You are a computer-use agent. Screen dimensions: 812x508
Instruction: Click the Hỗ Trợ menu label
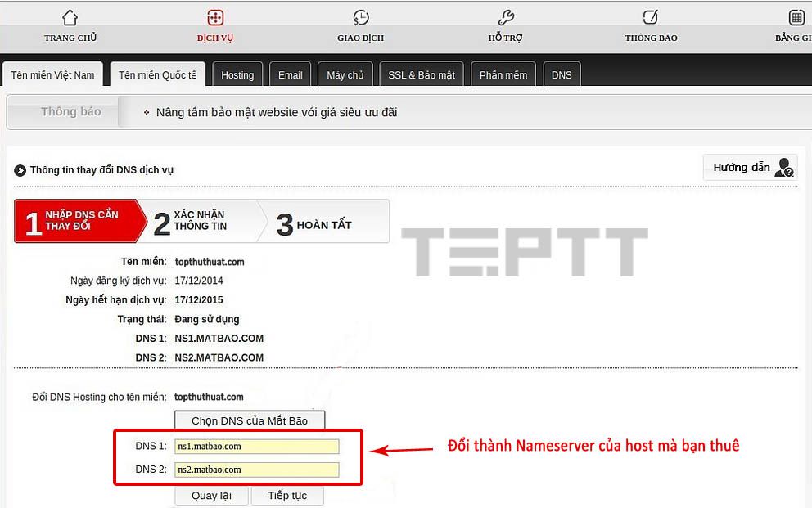(x=505, y=38)
